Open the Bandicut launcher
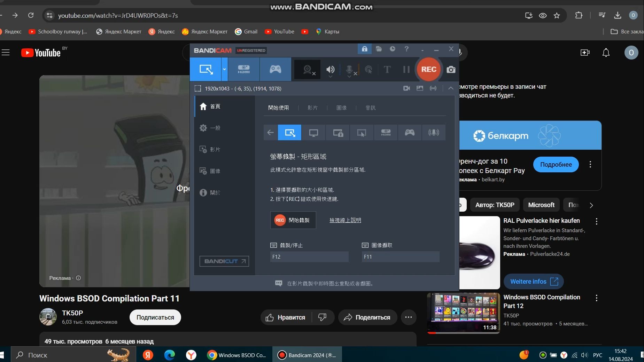Image resolution: width=644 pixels, height=362 pixels. 224,261
